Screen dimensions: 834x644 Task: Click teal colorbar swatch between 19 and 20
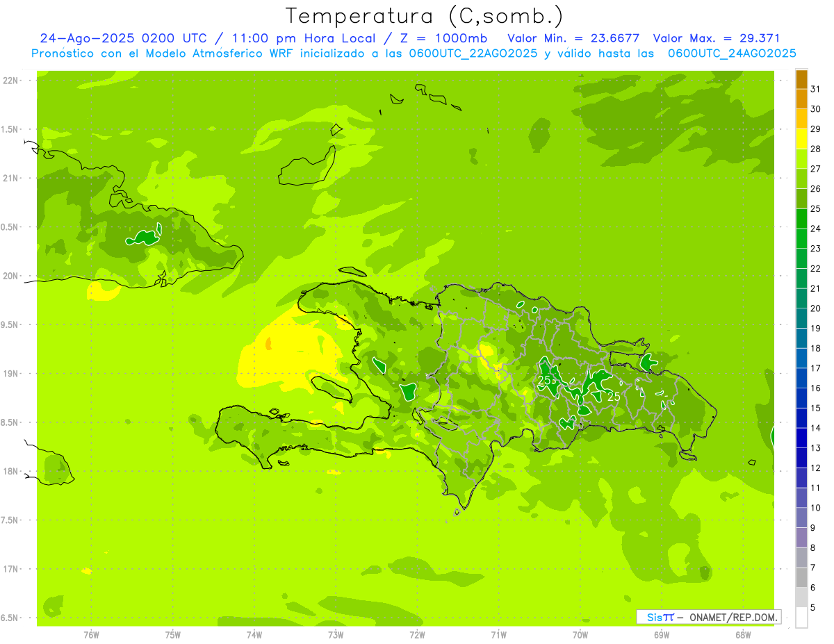[801, 318]
